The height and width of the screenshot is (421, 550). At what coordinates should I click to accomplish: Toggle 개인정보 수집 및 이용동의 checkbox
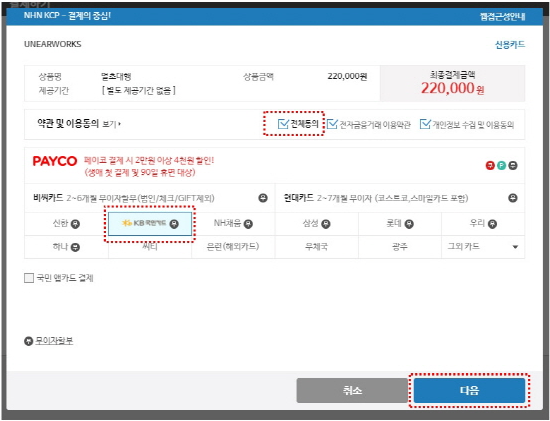(425, 124)
